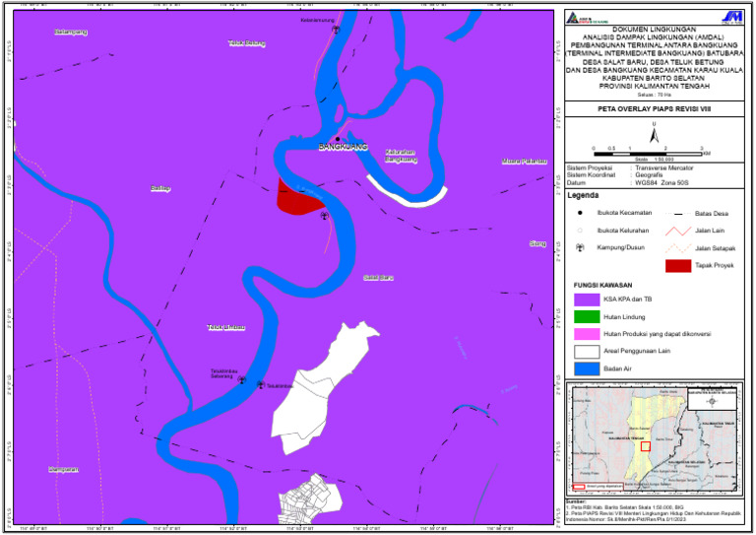Click the scale bar under the north arrow
756x535 pixels.
pyautogui.click(x=648, y=154)
